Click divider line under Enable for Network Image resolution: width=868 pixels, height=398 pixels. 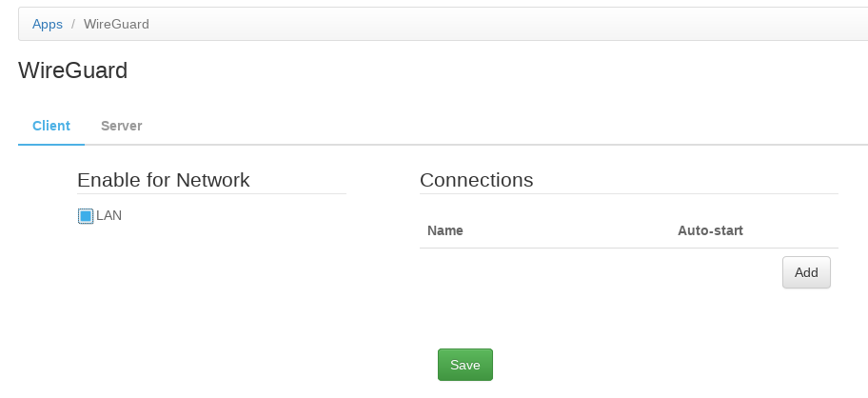(211, 194)
